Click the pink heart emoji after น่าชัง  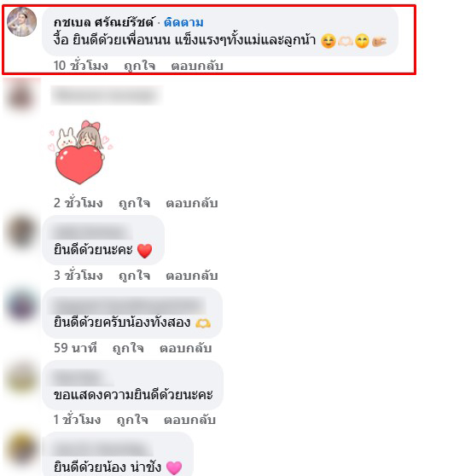click(x=174, y=467)
